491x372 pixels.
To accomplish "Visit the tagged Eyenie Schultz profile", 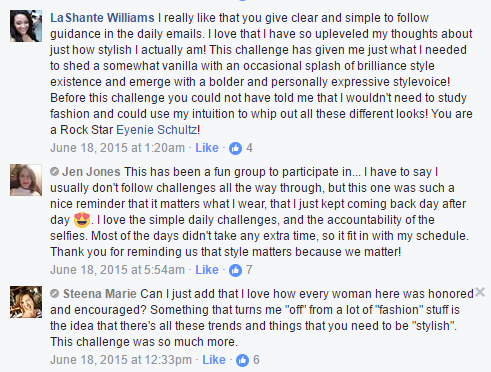I will click(x=157, y=130).
